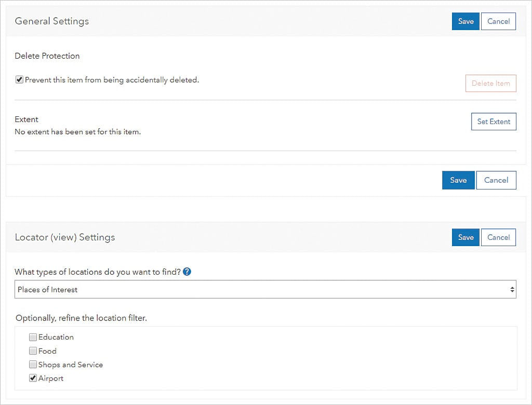Uncheck the Airport checkbox
This screenshot has height=405, width=532.
click(x=33, y=379)
